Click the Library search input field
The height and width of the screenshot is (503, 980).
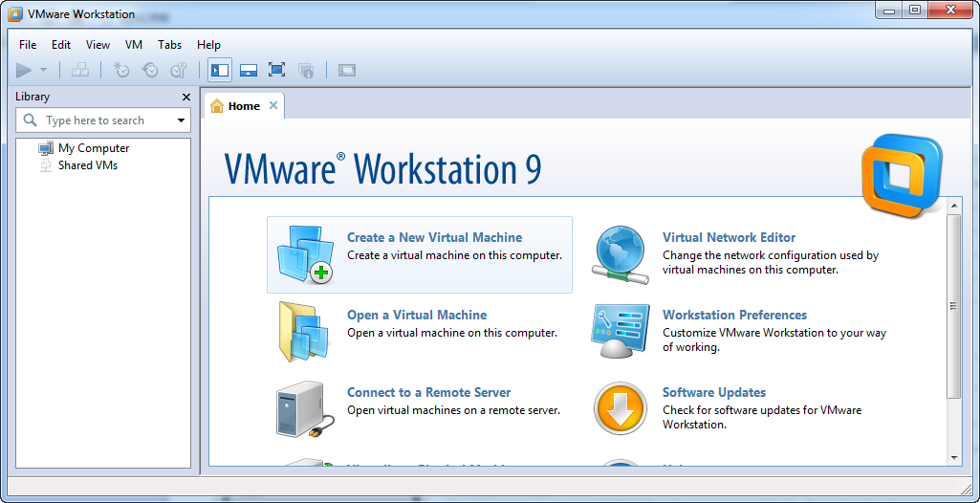[x=103, y=120]
